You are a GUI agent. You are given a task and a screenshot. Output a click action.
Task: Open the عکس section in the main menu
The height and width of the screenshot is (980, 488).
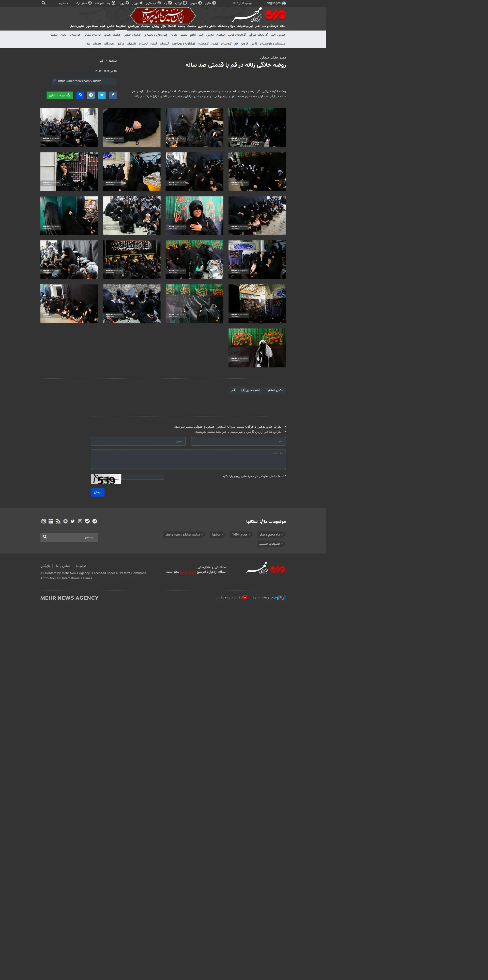point(111,26)
